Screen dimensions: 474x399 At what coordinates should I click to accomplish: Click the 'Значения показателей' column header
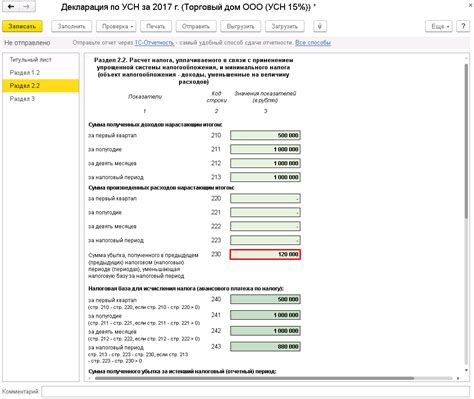click(x=265, y=97)
